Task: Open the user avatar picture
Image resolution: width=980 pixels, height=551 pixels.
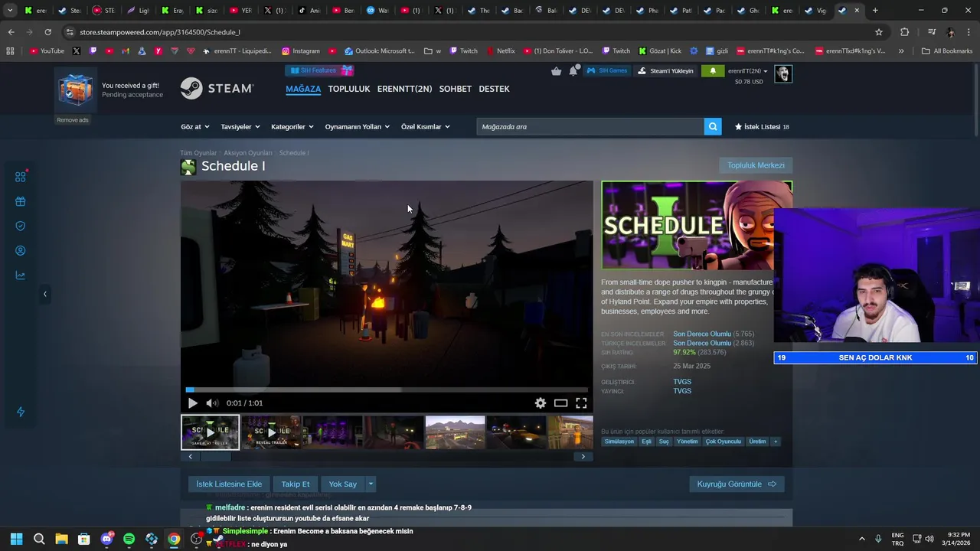Action: tap(782, 73)
